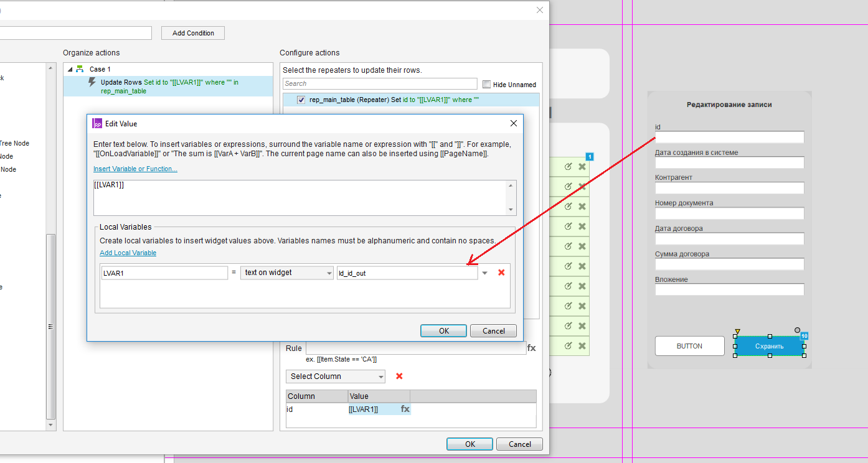Viewport: 868px width, 463px height.
Task: Click the Add Local Variable link
Action: [x=128, y=253]
